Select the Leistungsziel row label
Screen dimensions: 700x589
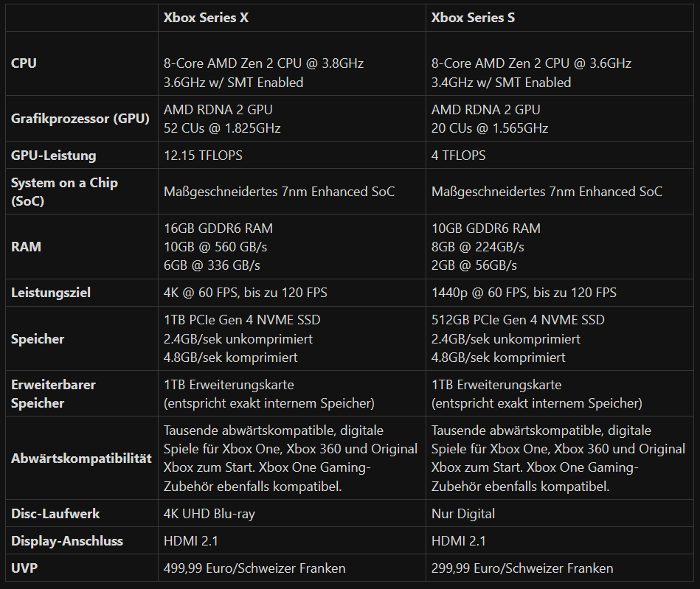pos(49,293)
